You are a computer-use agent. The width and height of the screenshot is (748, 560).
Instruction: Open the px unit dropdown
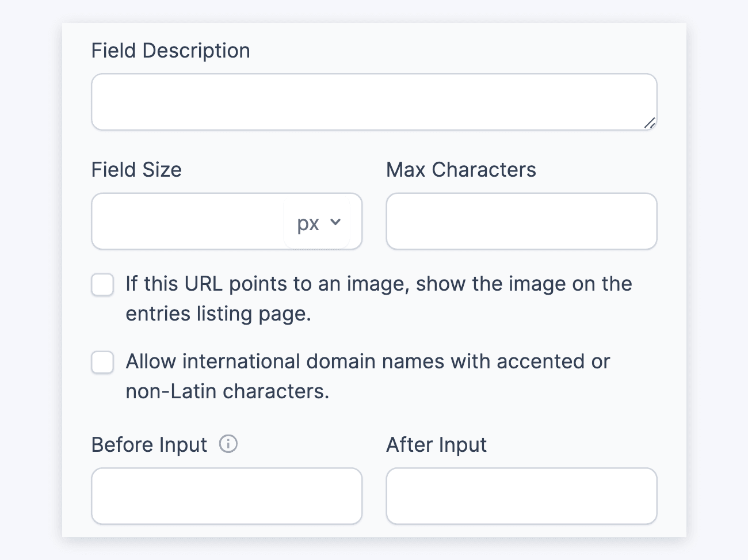[318, 222]
